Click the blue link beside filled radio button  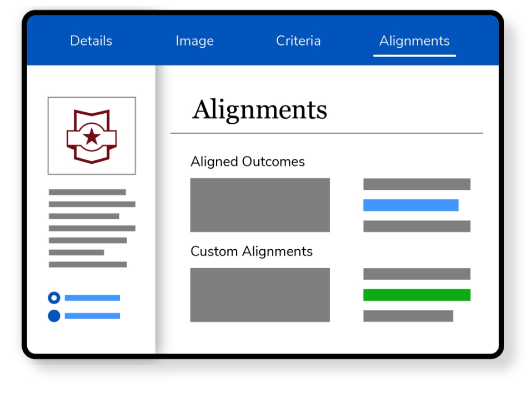92,316
